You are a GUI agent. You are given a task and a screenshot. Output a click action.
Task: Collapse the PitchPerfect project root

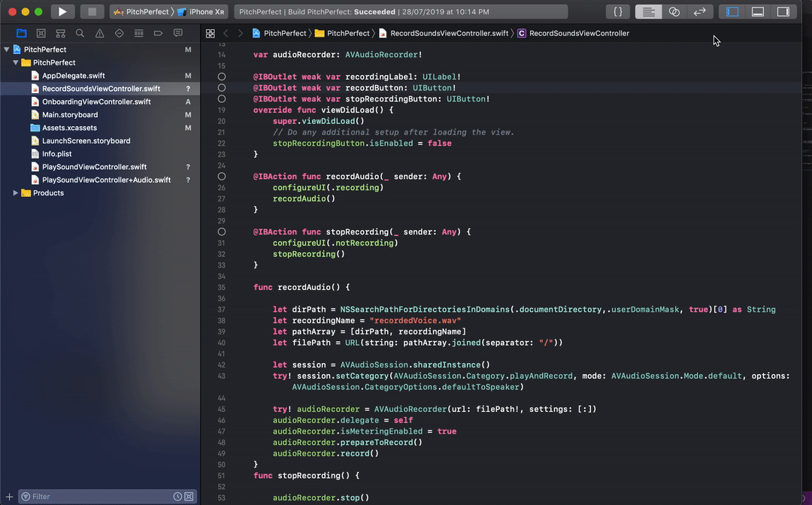7,50
